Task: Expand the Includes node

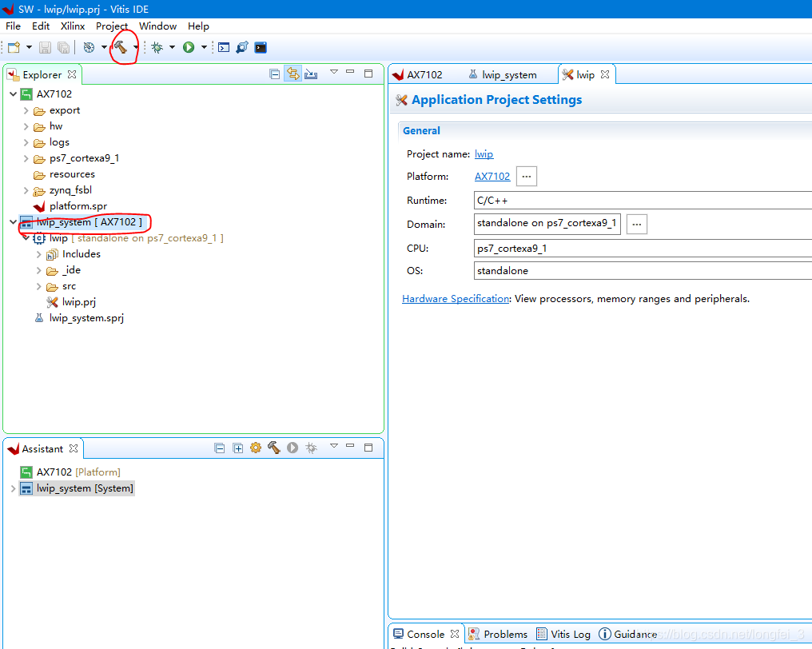Action: click(39, 254)
